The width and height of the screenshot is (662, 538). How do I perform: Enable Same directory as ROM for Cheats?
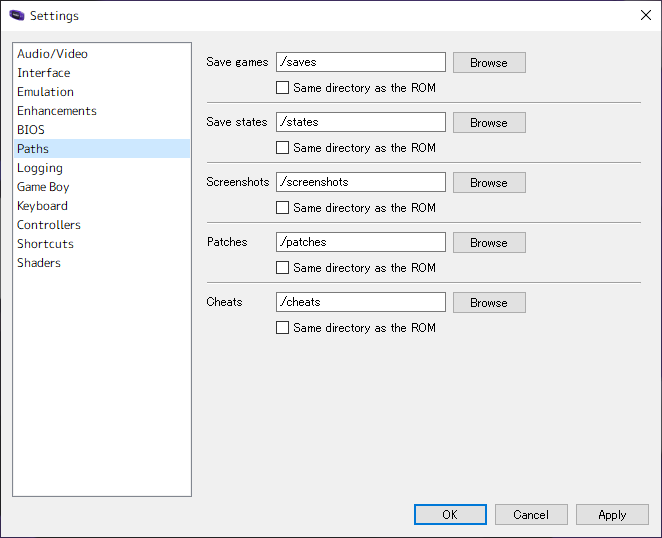click(282, 328)
